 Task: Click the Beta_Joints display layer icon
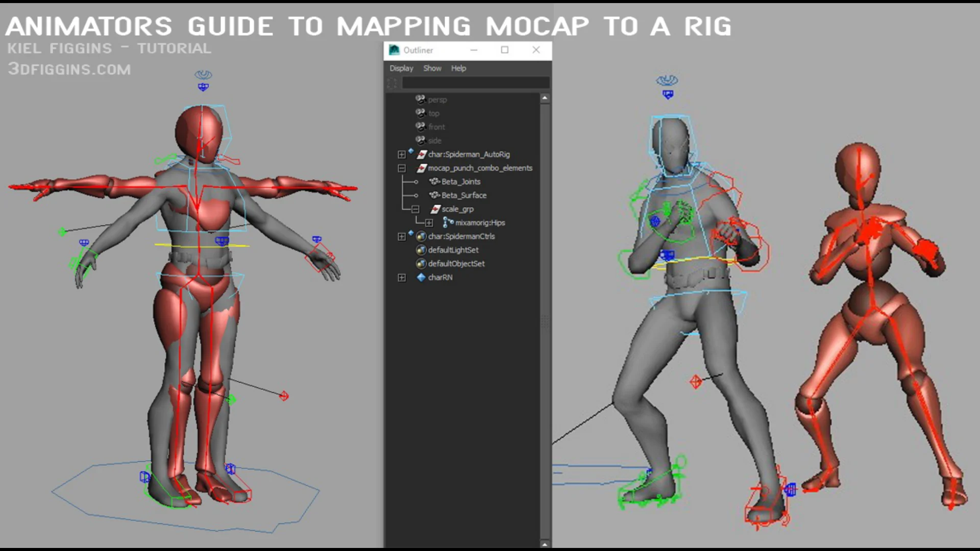tap(434, 182)
